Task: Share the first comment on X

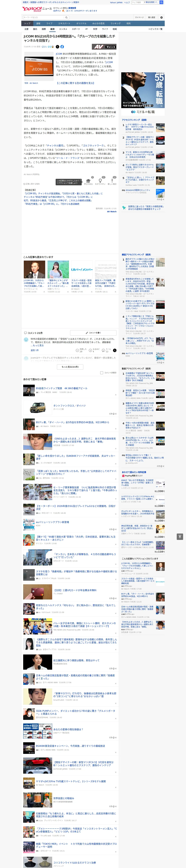Action: point(114,350)
